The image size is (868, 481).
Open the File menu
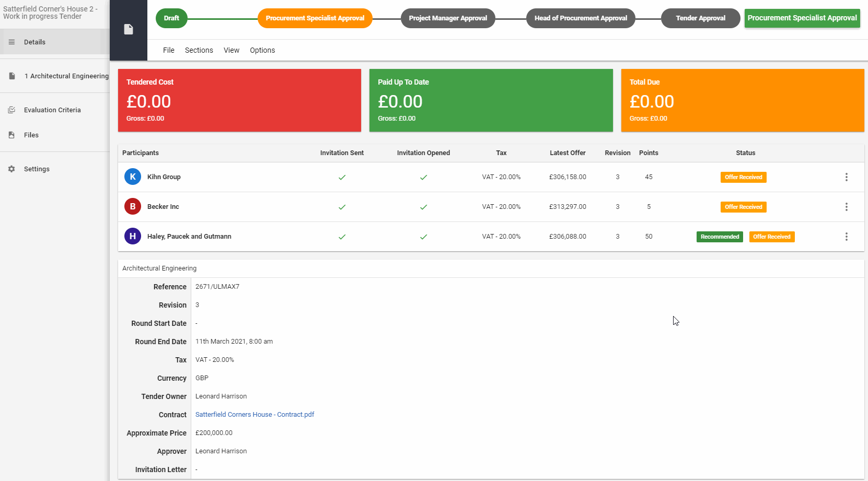pyautogui.click(x=168, y=50)
